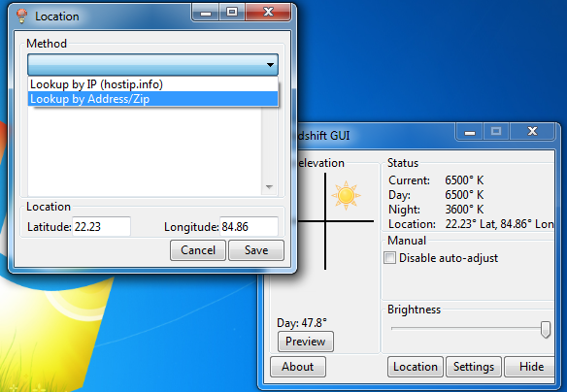Minimize the Location dialog window
Image resolution: width=567 pixels, height=392 pixels.
pyautogui.click(x=206, y=13)
